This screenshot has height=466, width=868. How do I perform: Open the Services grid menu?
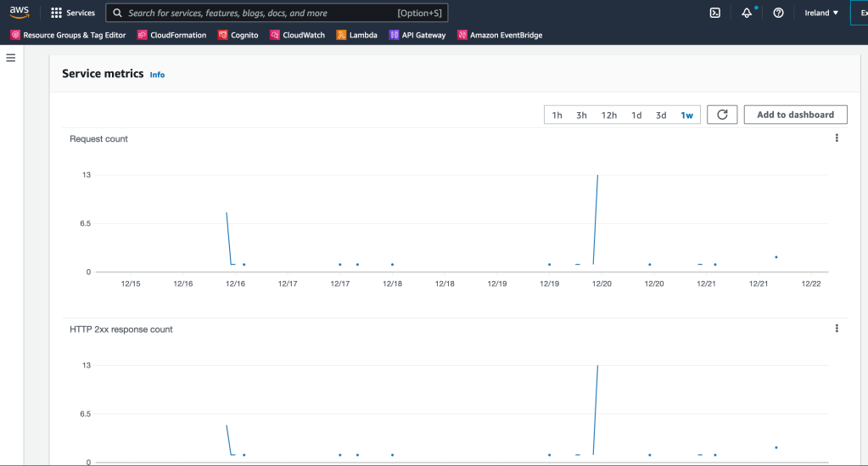(73, 13)
